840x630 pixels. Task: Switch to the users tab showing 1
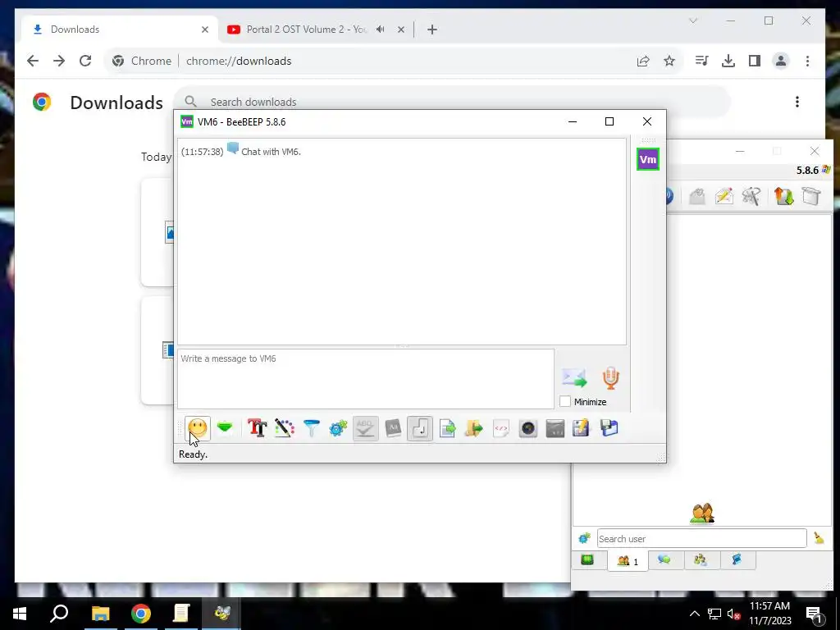pos(628,561)
